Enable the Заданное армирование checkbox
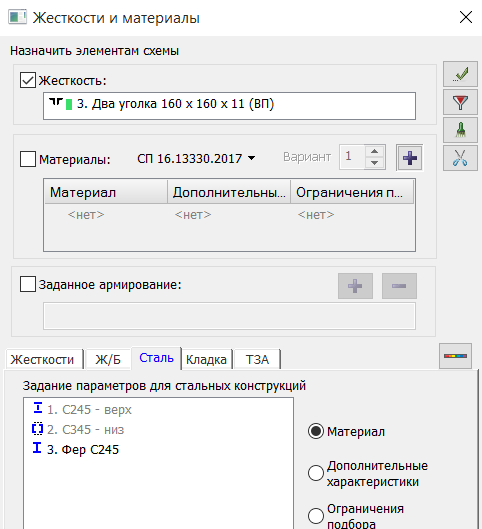Screen dimensions: 482x529 pos(28,284)
